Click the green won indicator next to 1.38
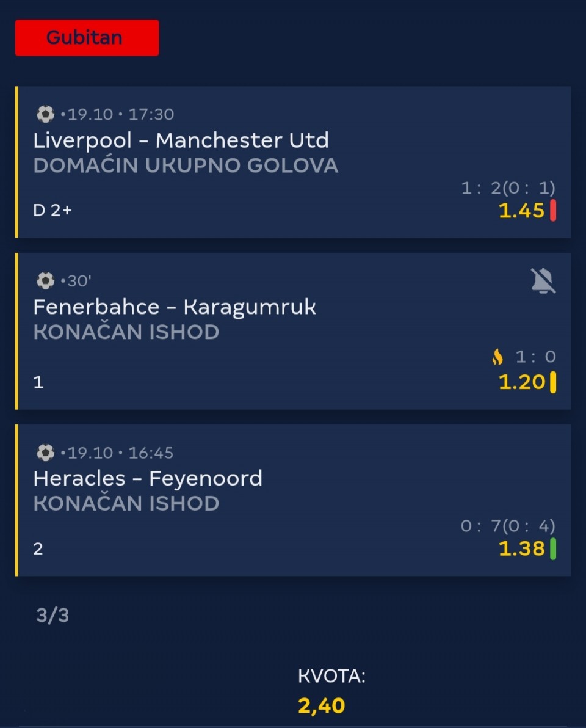The height and width of the screenshot is (728, 586). click(x=553, y=548)
